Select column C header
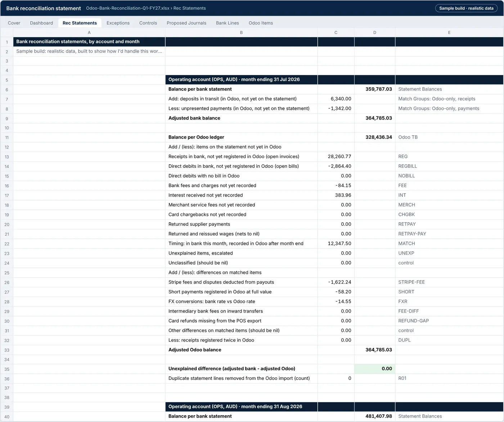504x422 pixels. coord(336,32)
